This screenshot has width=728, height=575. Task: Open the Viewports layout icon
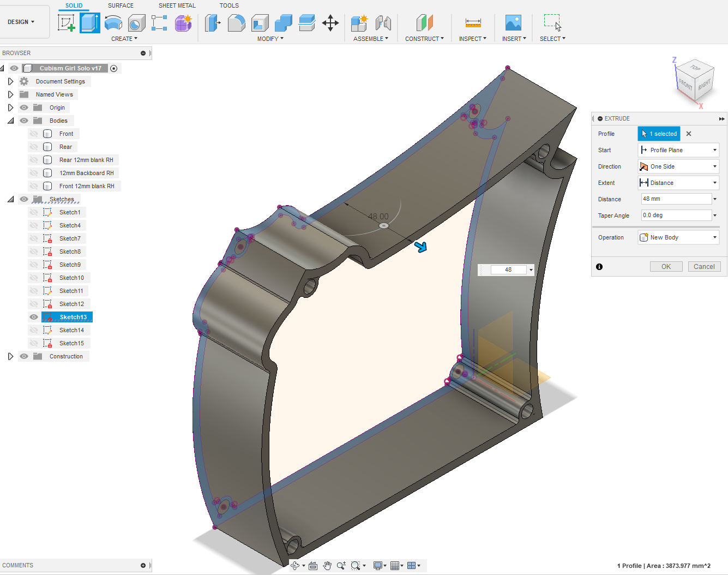[412, 566]
